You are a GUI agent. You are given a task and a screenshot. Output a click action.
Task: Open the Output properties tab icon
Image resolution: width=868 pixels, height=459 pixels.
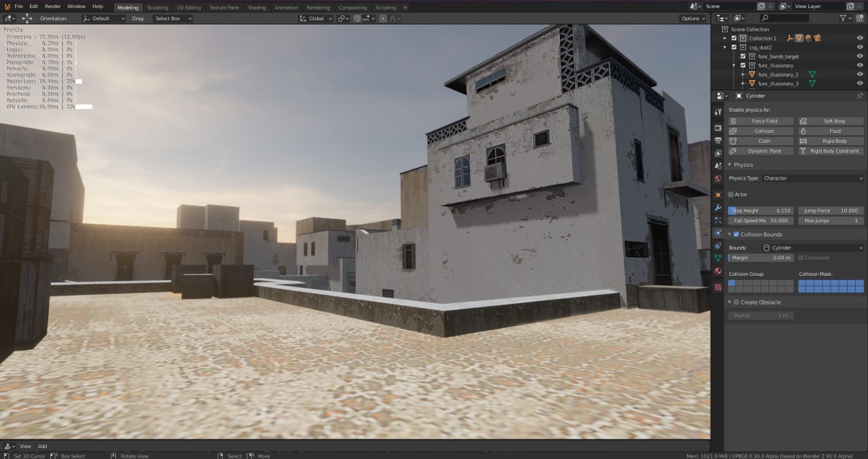(718, 140)
